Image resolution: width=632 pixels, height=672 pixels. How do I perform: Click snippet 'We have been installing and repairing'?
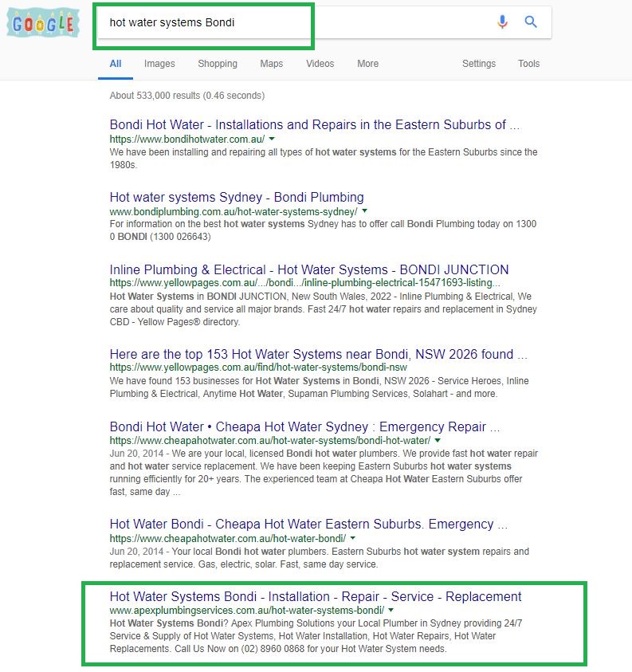point(324,159)
